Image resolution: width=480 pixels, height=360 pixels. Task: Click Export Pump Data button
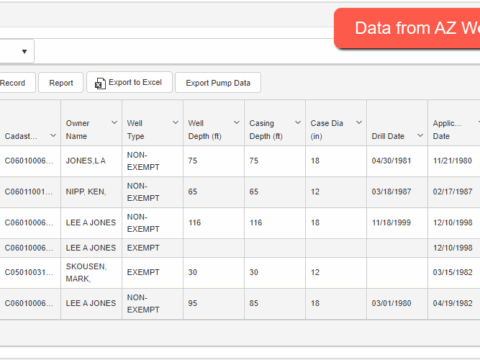tap(218, 83)
